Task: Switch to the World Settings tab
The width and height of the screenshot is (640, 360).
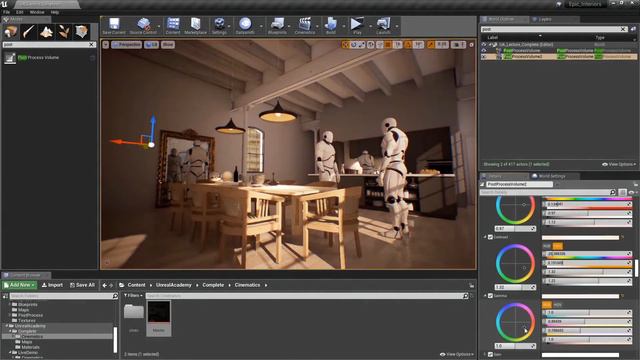Action: (551, 176)
